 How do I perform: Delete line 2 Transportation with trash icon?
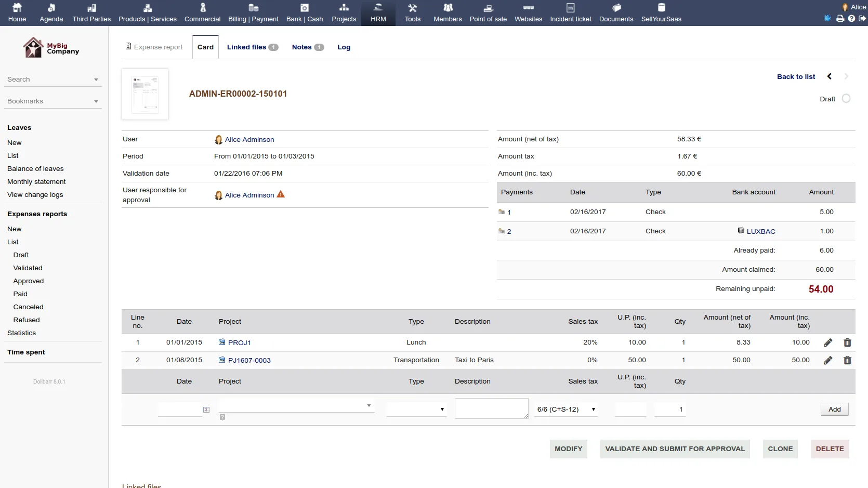[x=848, y=360]
